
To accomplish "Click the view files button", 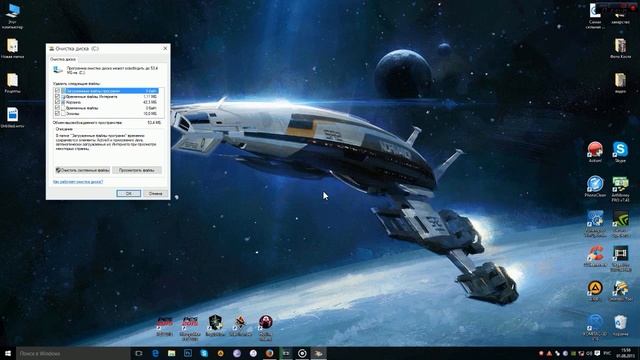I will (137, 170).
